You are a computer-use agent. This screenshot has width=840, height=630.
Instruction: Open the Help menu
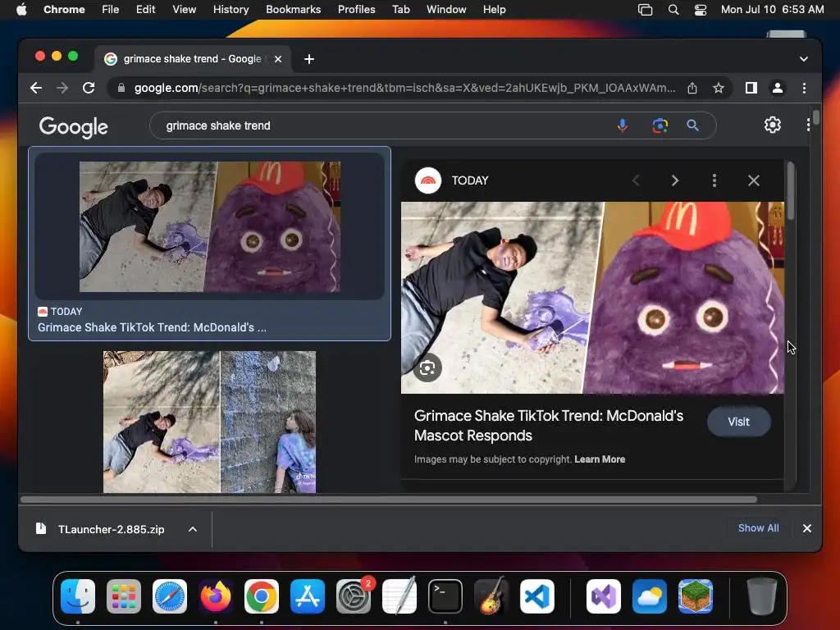coord(494,10)
